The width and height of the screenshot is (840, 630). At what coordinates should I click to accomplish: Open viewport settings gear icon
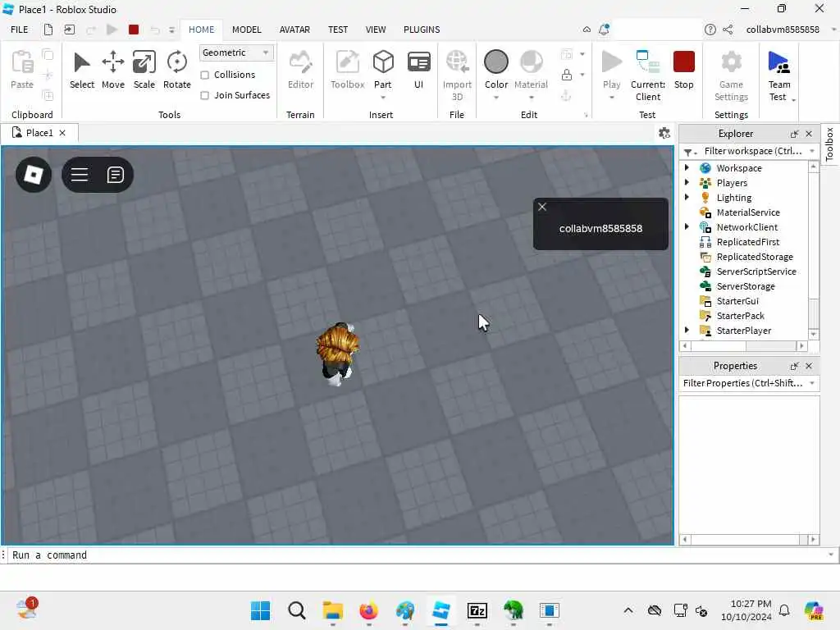coord(664,133)
